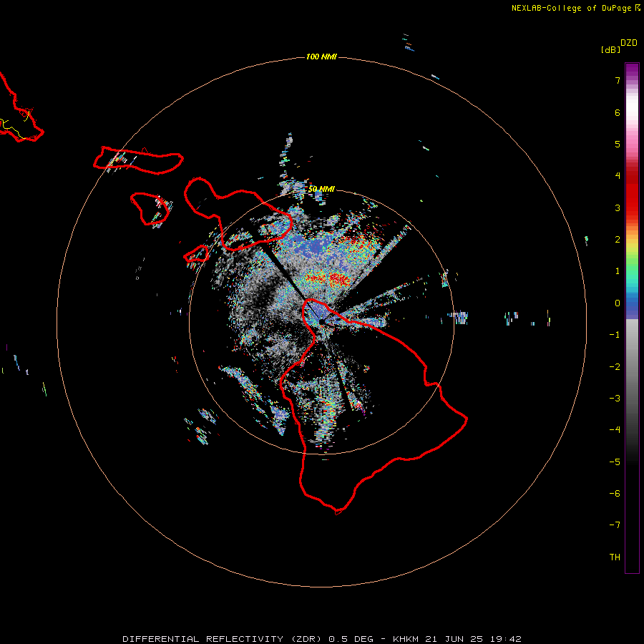Click the 5 value on color scale
The height and width of the screenshot is (644, 644).
point(618,144)
